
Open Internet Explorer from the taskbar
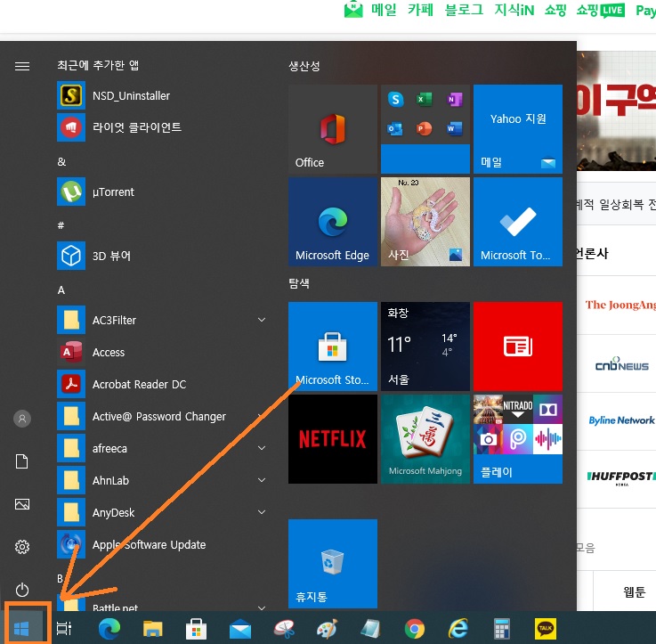(x=458, y=629)
